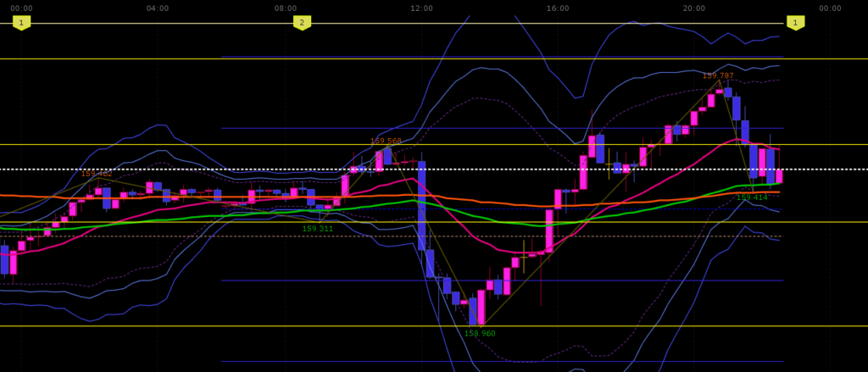Viewport: 868px width, 372px height.
Task: Click the yellow flag marker labeled 2
Action: tap(302, 23)
